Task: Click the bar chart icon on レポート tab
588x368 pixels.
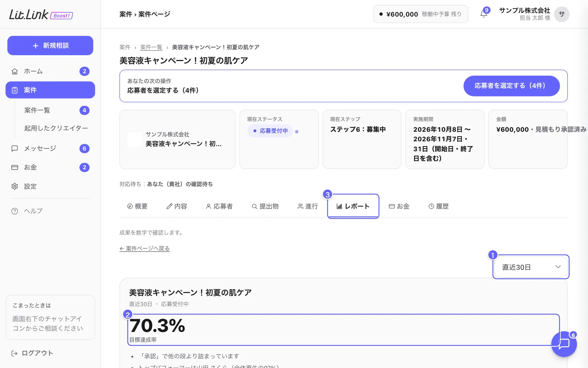Action: coord(340,206)
